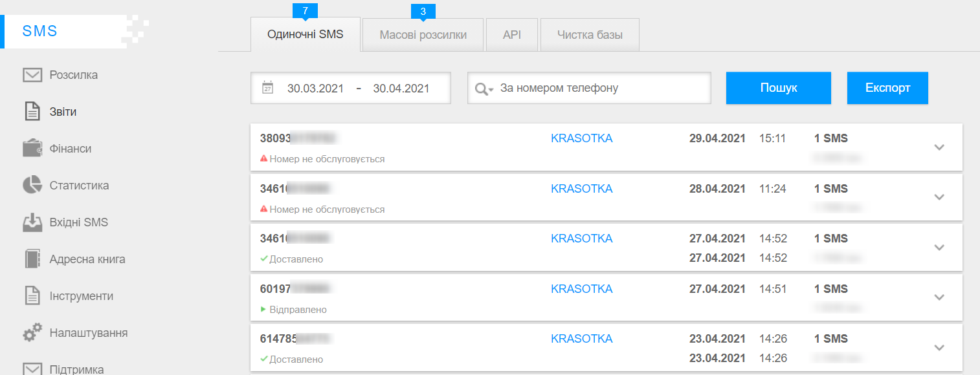Viewport: 980px width, 375px height.
Task: Click KRASOTKA sender on 23.04.2021 row
Action: tap(581, 339)
